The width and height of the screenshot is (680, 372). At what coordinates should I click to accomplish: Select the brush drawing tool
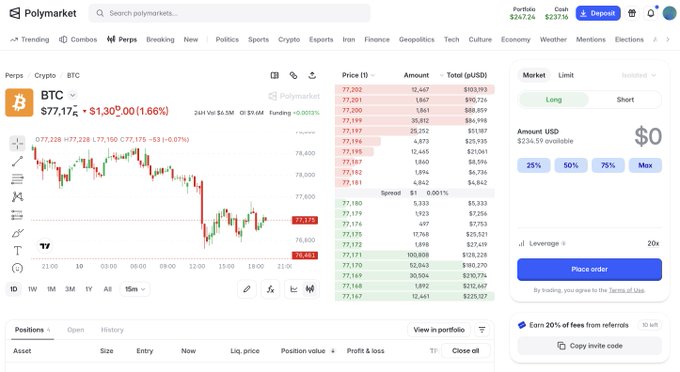17,233
